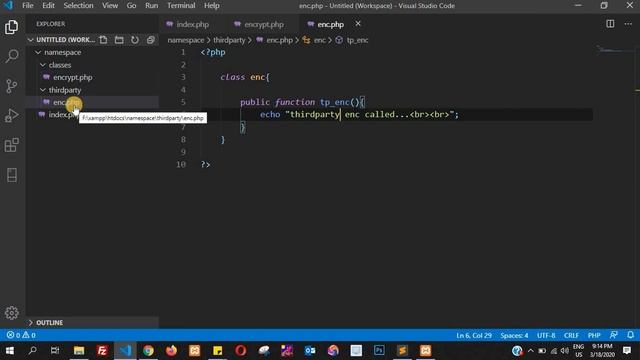640x360 pixels.
Task: Open the File menu
Action: tap(28, 5)
